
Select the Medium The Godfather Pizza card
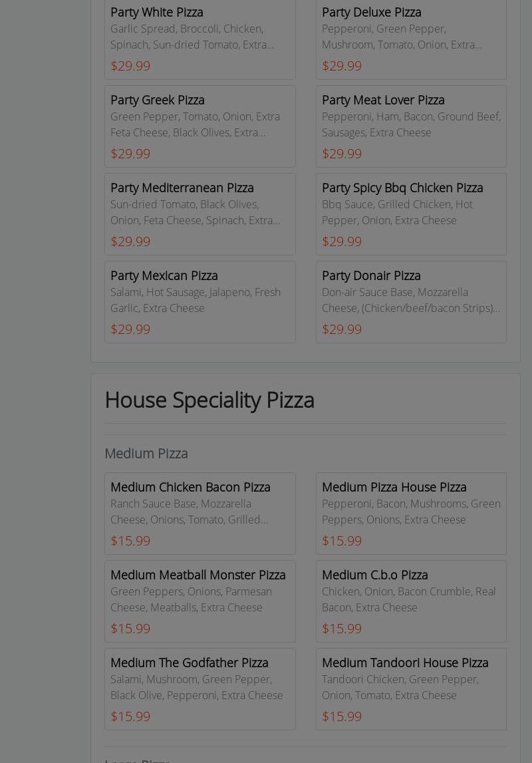click(x=190, y=663)
